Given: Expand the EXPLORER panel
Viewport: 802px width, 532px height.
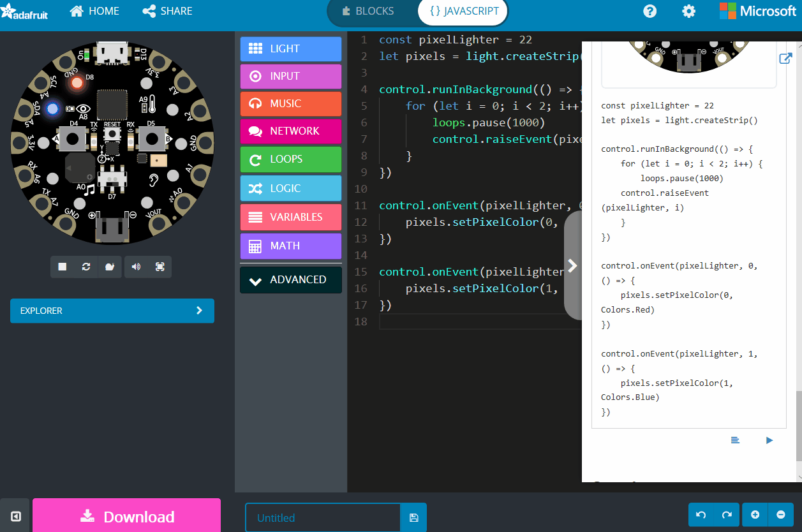Looking at the screenshot, I should click(x=112, y=311).
